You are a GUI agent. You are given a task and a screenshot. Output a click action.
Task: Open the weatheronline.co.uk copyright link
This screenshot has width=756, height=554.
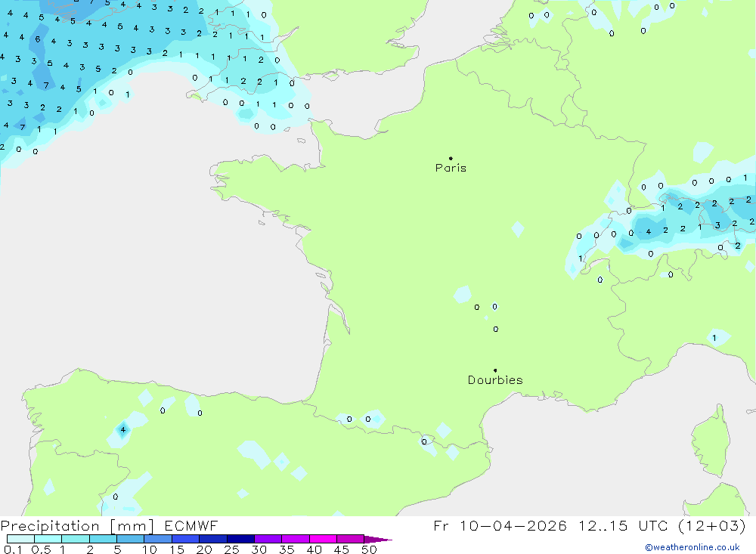(692, 547)
